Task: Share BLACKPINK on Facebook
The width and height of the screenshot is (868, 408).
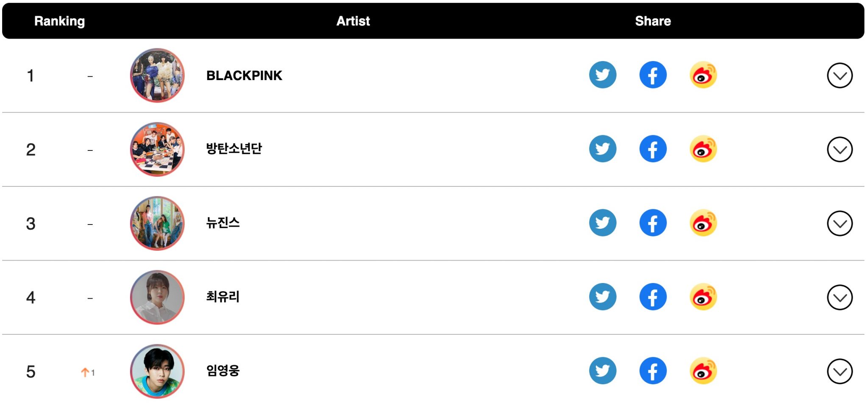Action: [653, 75]
